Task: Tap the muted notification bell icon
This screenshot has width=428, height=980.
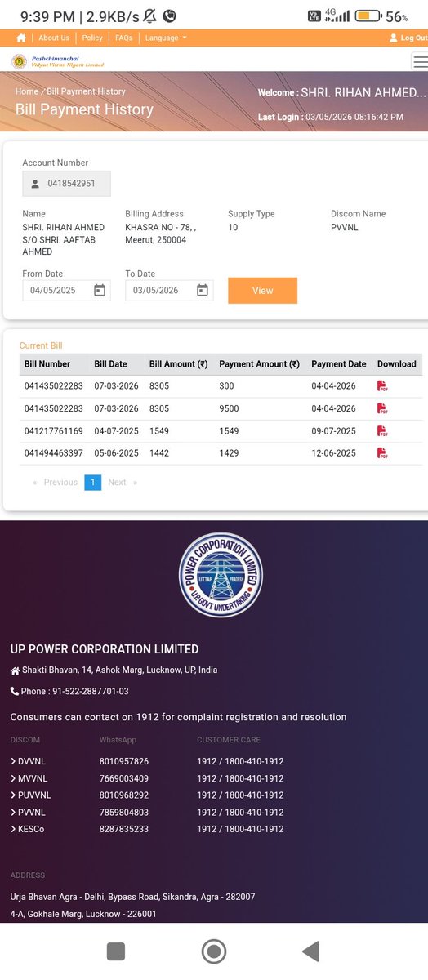Action: pyautogui.click(x=149, y=16)
